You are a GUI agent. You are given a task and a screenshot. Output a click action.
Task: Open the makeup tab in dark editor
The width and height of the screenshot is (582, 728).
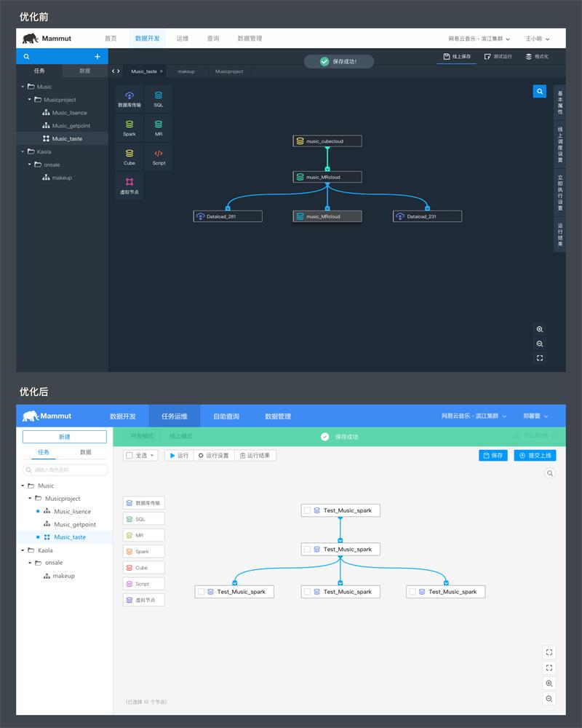pyautogui.click(x=186, y=71)
